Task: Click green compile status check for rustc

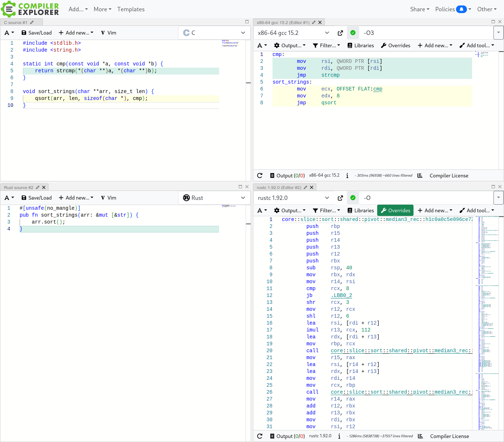Action: (353, 198)
